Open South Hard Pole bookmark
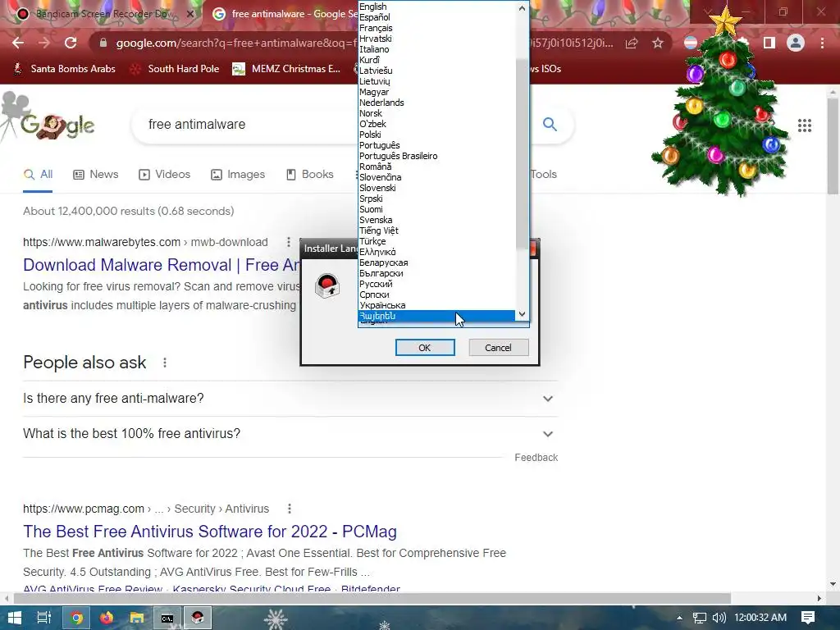The width and height of the screenshot is (840, 630). 175,69
